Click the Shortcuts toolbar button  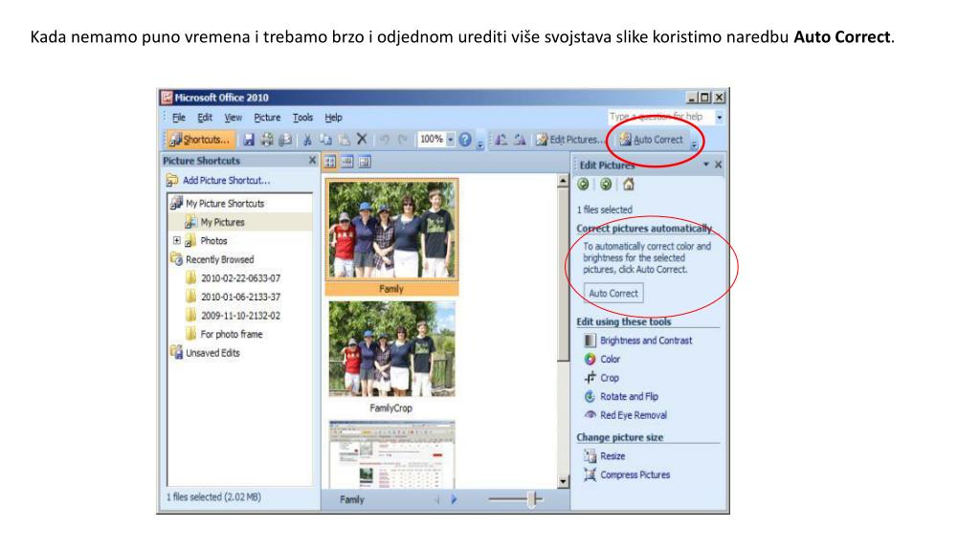pos(201,140)
